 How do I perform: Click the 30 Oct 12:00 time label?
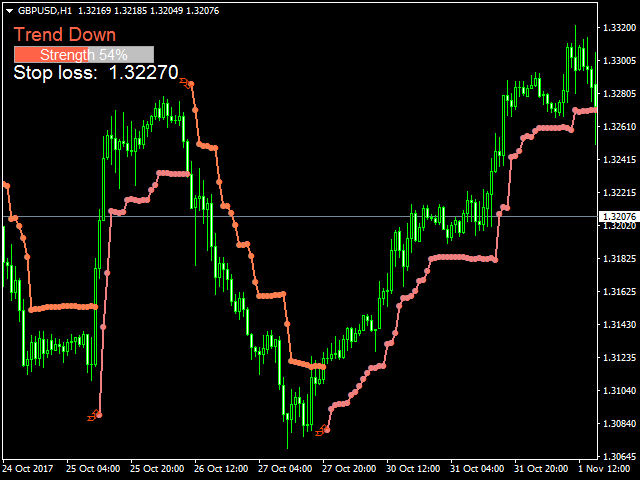coord(413,468)
